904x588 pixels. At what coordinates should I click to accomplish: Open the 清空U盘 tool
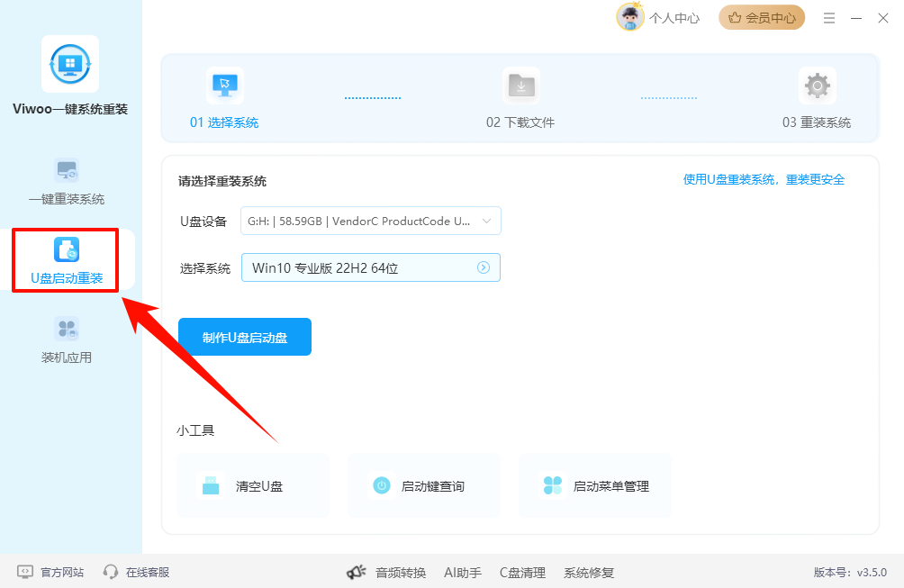[252, 485]
